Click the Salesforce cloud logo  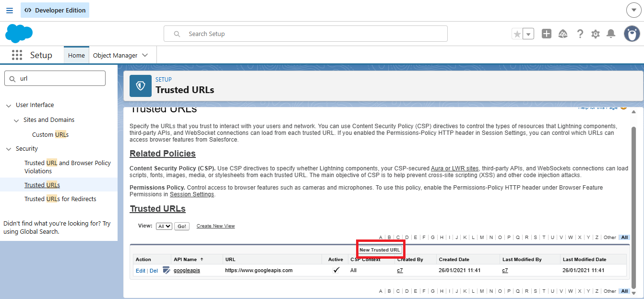point(19,34)
